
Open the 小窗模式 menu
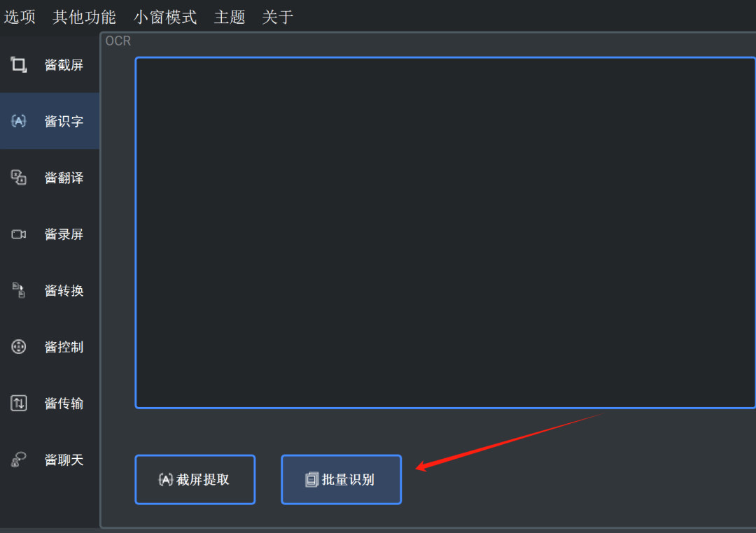pyautogui.click(x=165, y=17)
